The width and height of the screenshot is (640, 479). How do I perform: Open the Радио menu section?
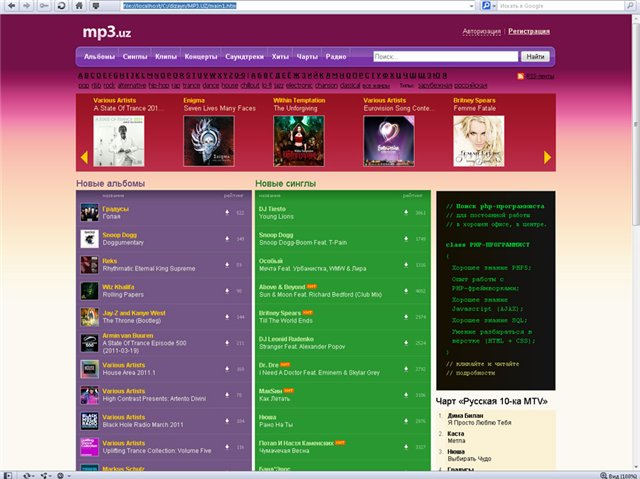[336, 57]
